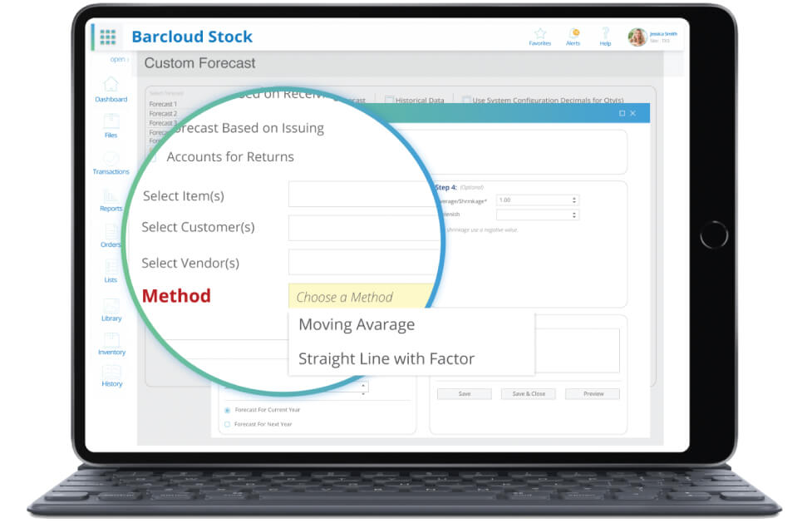Click the Replenish field stepper arrows

[573, 215]
